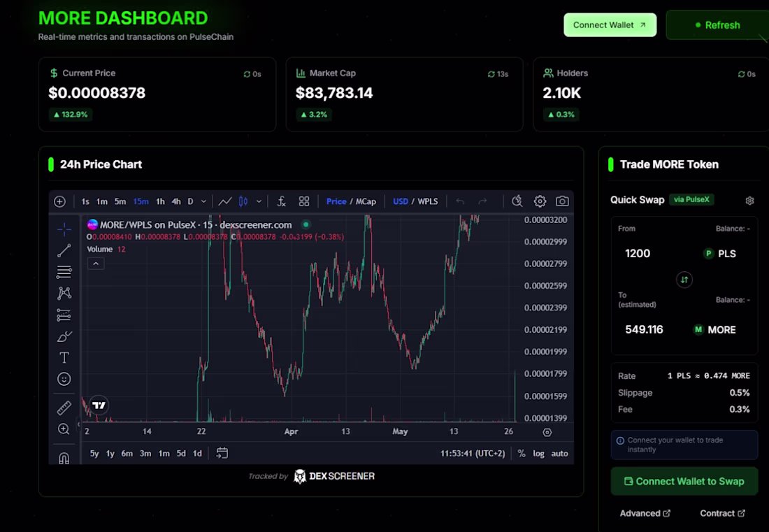Viewport: 769px width, 532px height.
Task: Open the emoji sticker tool
Action: [x=64, y=378]
